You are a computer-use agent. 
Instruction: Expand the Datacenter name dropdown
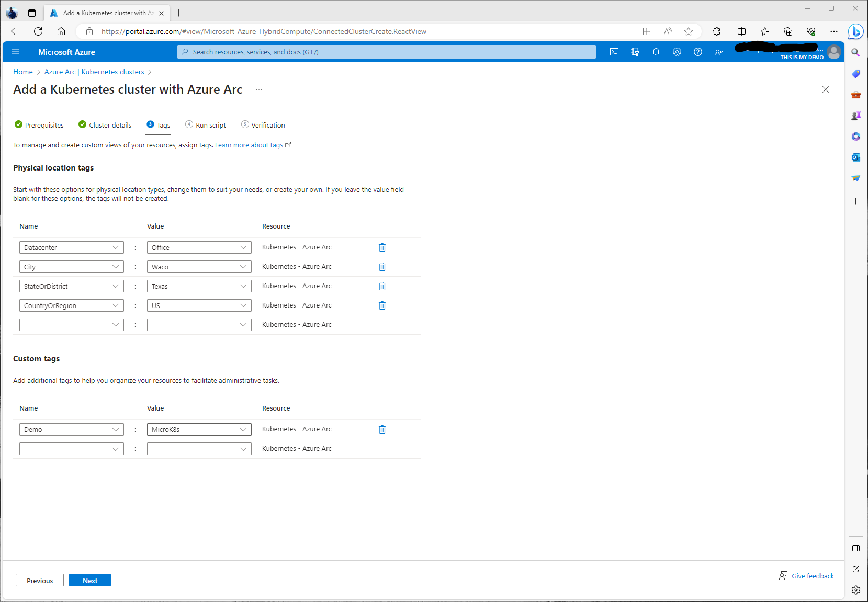click(115, 247)
